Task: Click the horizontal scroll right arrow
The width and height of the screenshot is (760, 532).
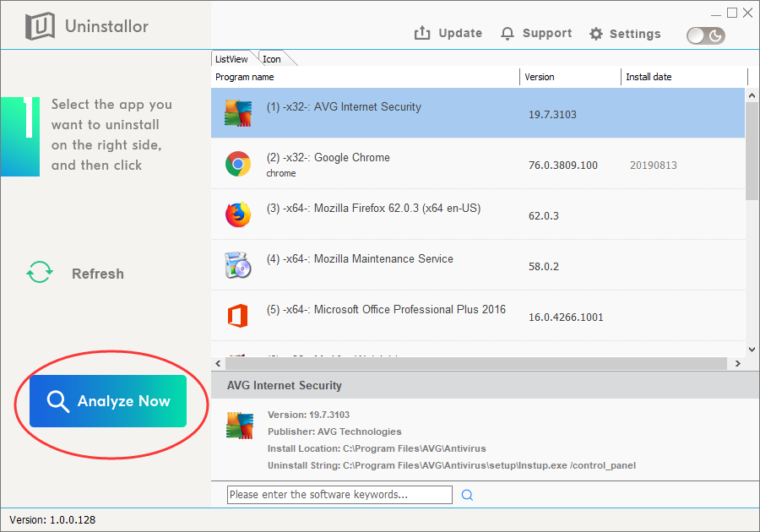Action: point(737,363)
